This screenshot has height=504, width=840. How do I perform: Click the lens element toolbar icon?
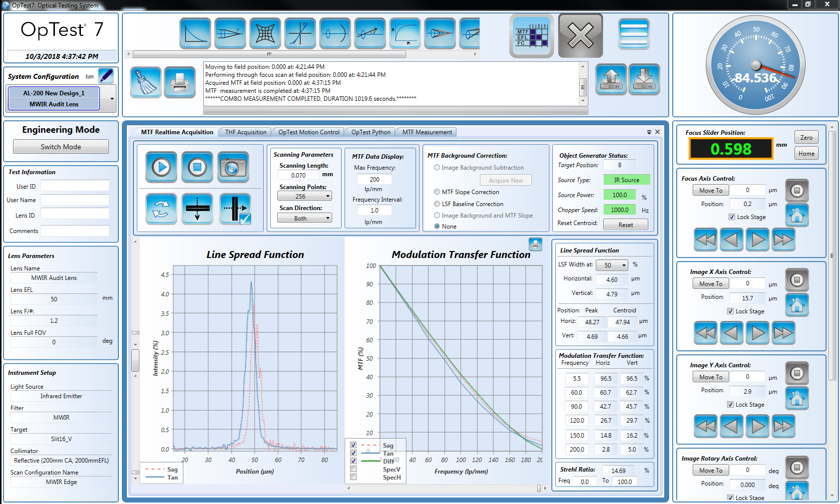pos(335,33)
